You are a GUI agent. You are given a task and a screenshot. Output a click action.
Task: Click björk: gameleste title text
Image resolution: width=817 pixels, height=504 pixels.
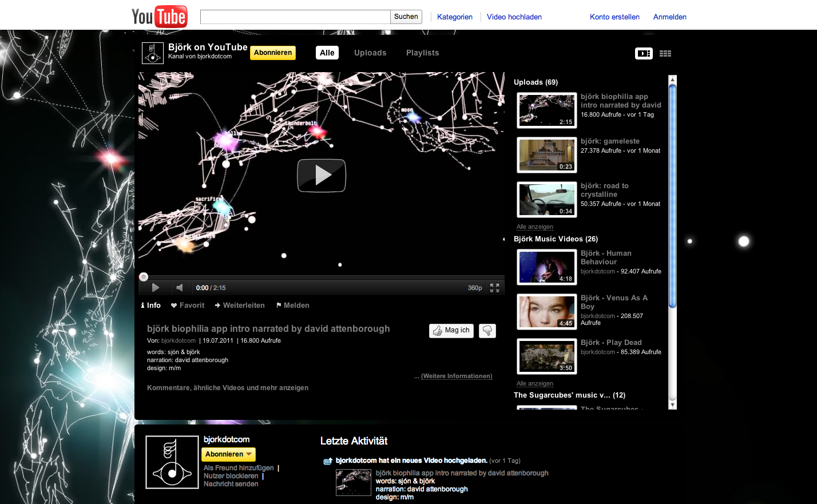pos(610,141)
